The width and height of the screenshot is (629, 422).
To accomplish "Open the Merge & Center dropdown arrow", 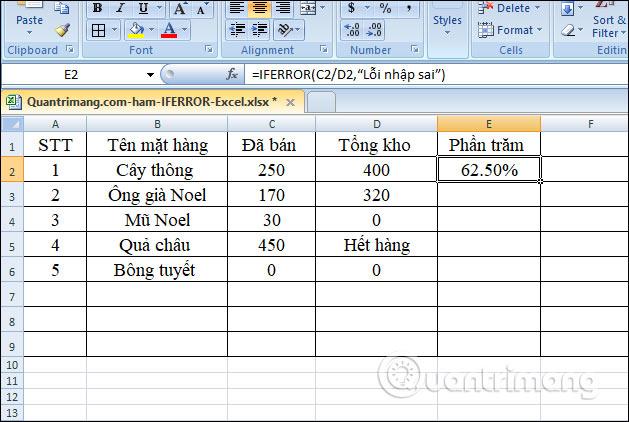I will (x=323, y=8).
